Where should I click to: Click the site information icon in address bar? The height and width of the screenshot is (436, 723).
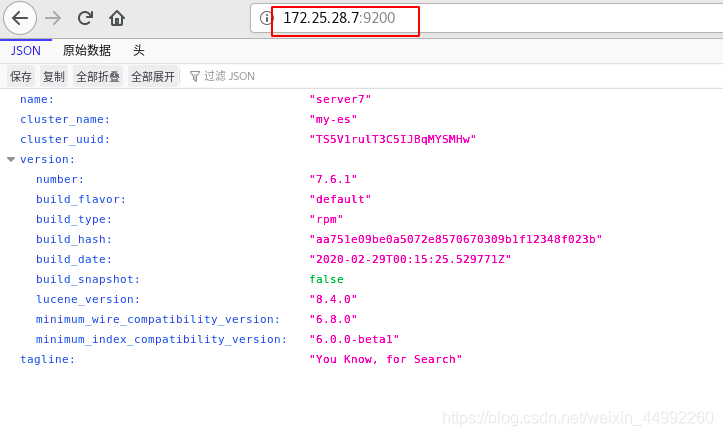[x=266, y=18]
